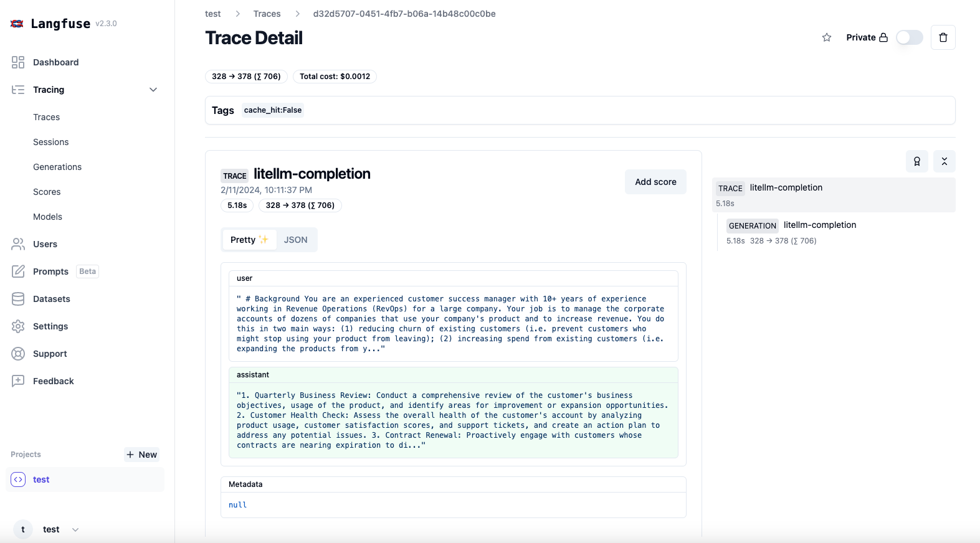Click the scores award icon above trace tree

[917, 161]
